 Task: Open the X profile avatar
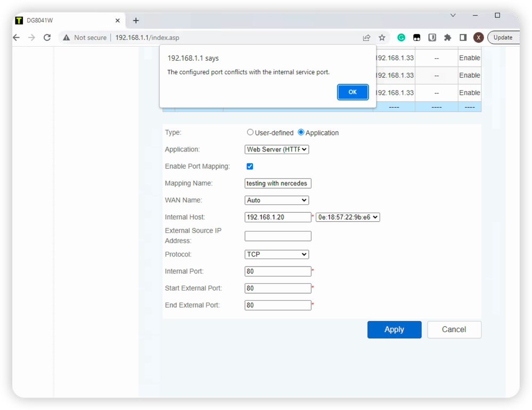(x=478, y=38)
